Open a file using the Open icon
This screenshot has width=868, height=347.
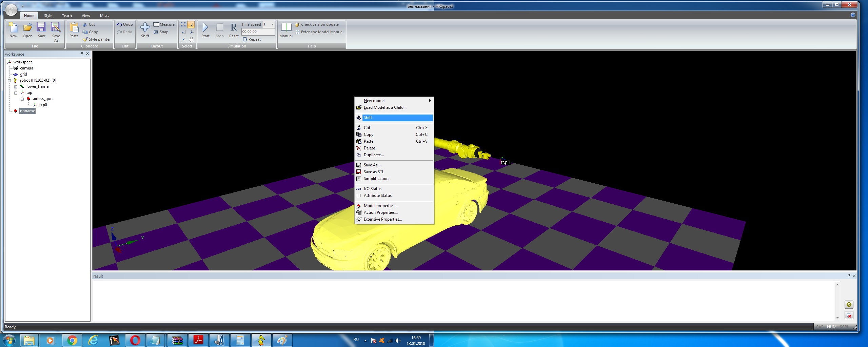point(27,30)
